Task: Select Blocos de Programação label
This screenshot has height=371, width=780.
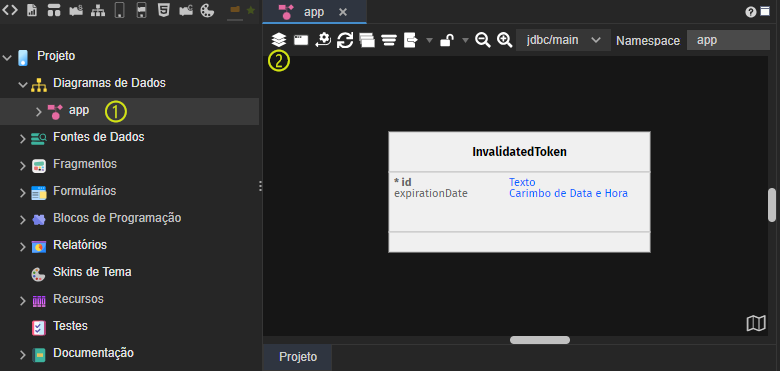Action: coord(117,218)
